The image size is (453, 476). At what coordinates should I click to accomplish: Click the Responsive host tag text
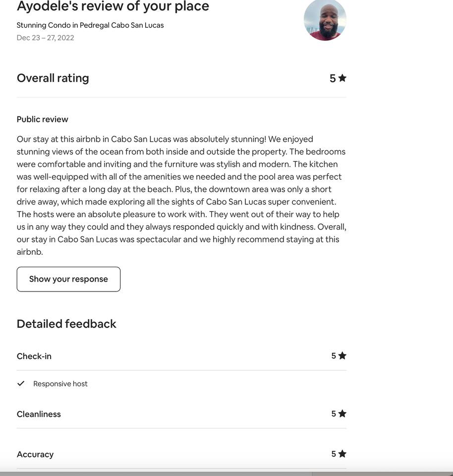pos(60,384)
